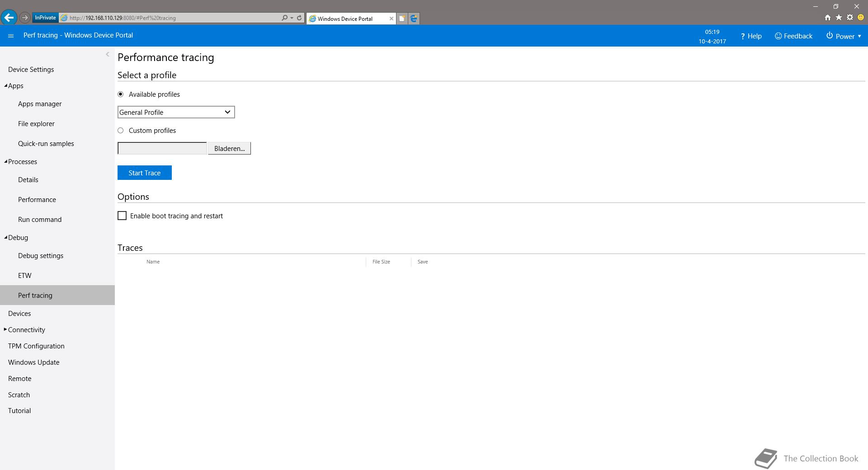Click the Name column header in Traces
Image resolution: width=868 pixels, height=470 pixels.
click(x=153, y=262)
